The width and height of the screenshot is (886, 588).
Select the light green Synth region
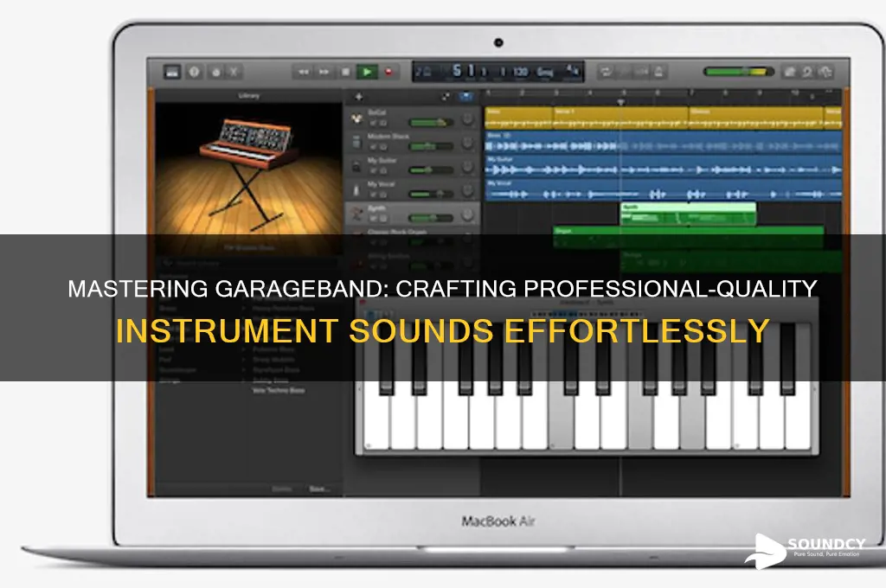pos(688,214)
